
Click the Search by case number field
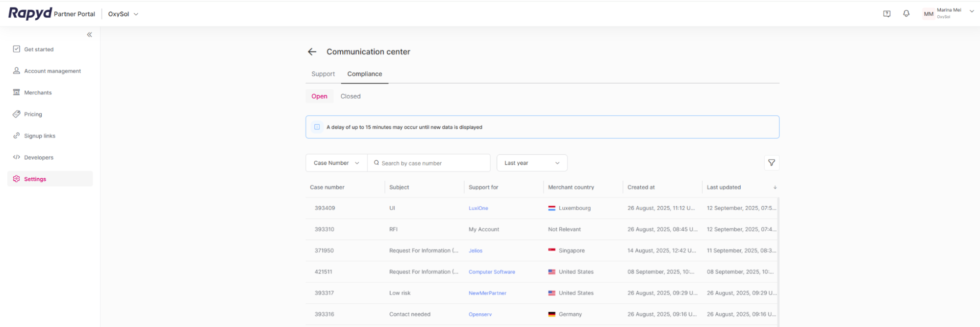click(x=431, y=163)
